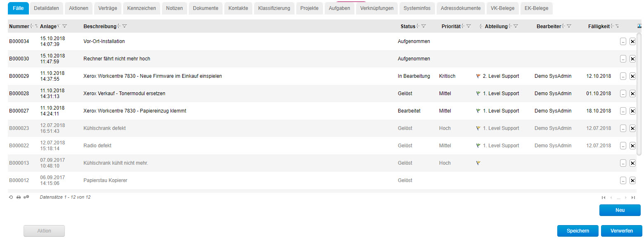This screenshot has width=644, height=240.
Task: Click the green flag in row B000027
Action: point(478,111)
